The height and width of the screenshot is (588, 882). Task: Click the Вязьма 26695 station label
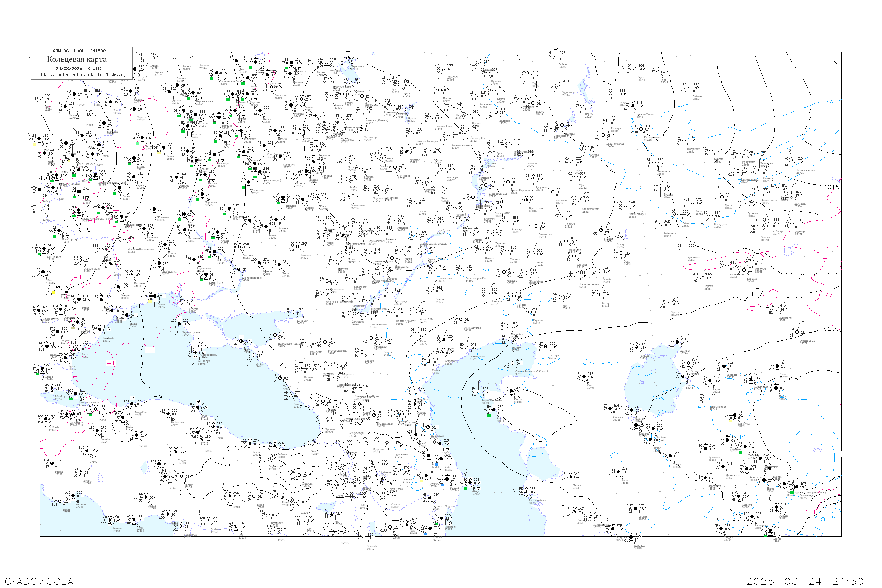[x=282, y=140]
